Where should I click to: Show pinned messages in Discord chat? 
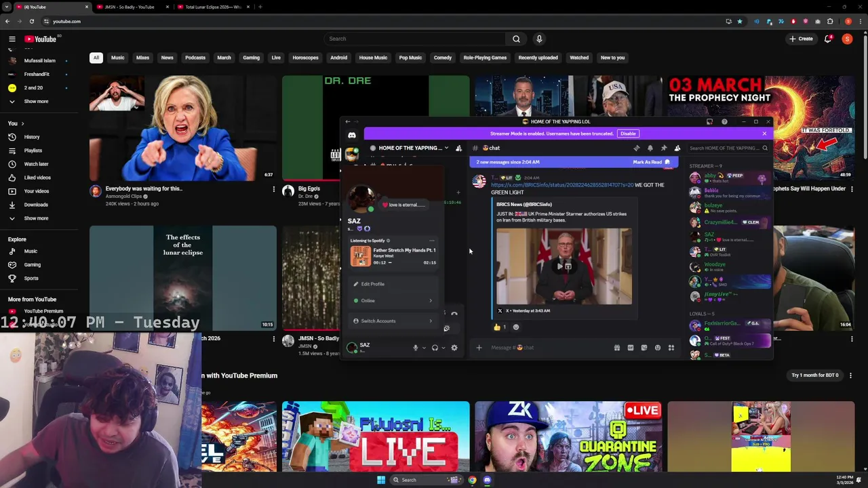tap(663, 148)
